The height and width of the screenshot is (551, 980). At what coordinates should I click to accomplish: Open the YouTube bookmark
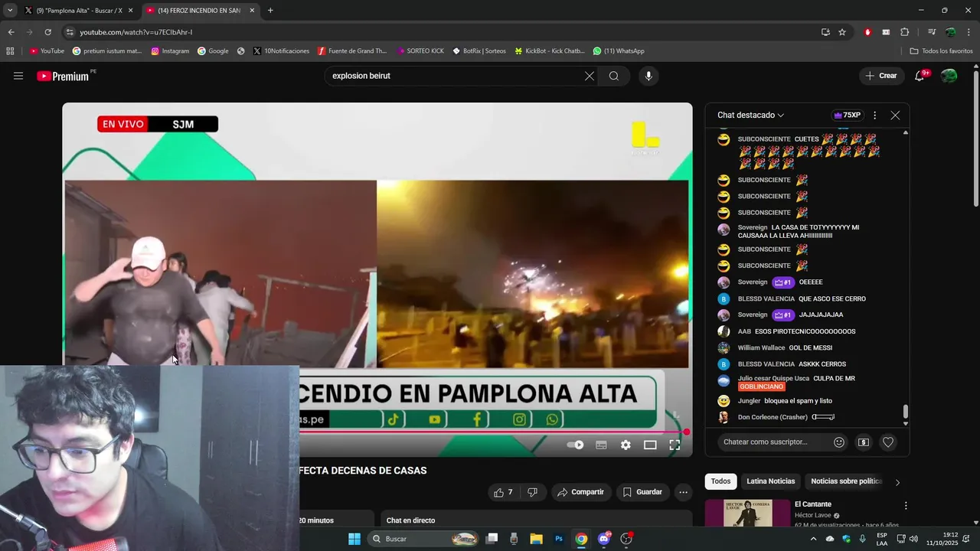coord(47,51)
